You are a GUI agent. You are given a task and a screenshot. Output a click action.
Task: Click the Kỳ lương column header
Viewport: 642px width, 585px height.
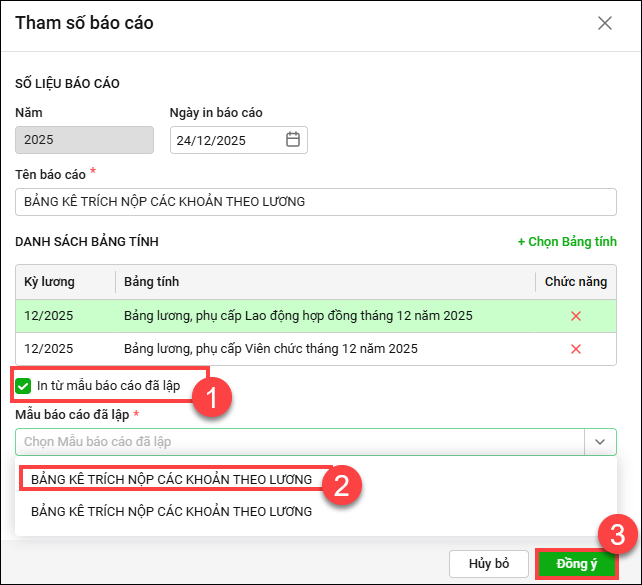click(x=50, y=282)
